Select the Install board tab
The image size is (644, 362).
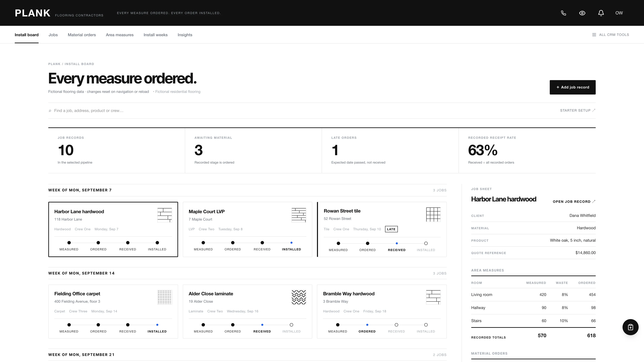click(26, 35)
